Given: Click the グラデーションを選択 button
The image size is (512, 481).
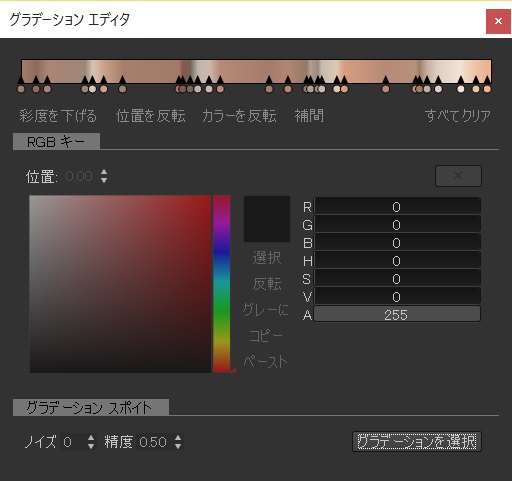Looking at the screenshot, I should (417, 442).
